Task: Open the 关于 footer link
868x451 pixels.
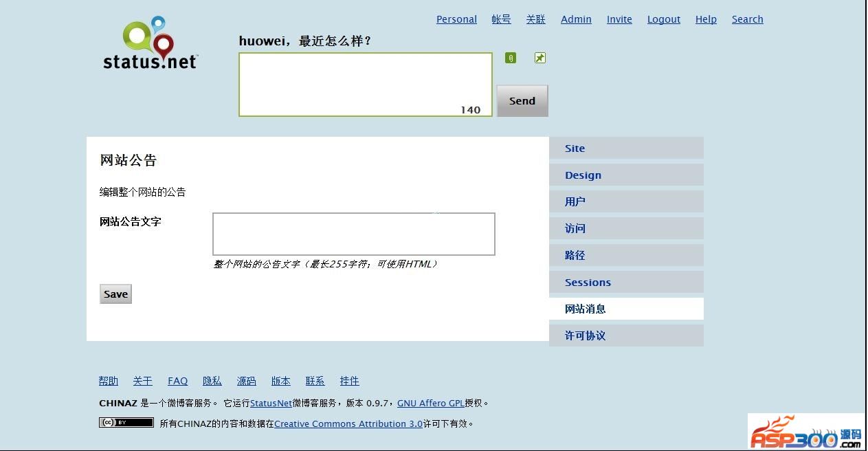Action: pyautogui.click(x=143, y=381)
